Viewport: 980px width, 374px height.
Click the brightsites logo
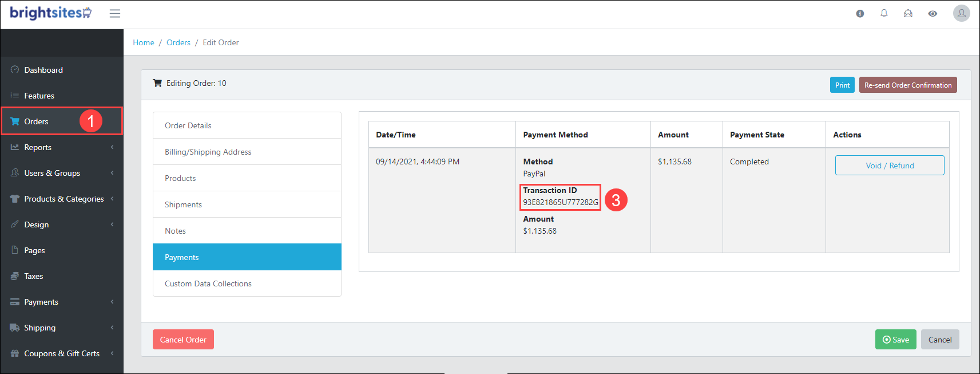(x=50, y=13)
